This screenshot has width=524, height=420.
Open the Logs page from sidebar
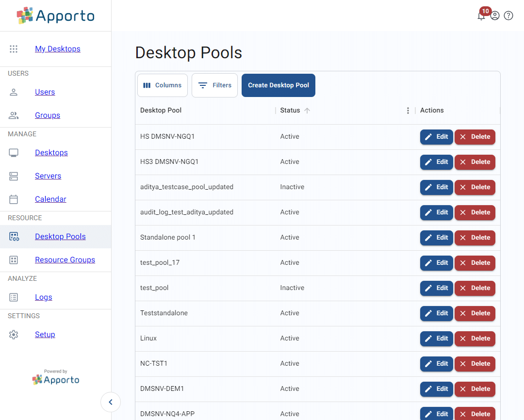pyautogui.click(x=43, y=297)
